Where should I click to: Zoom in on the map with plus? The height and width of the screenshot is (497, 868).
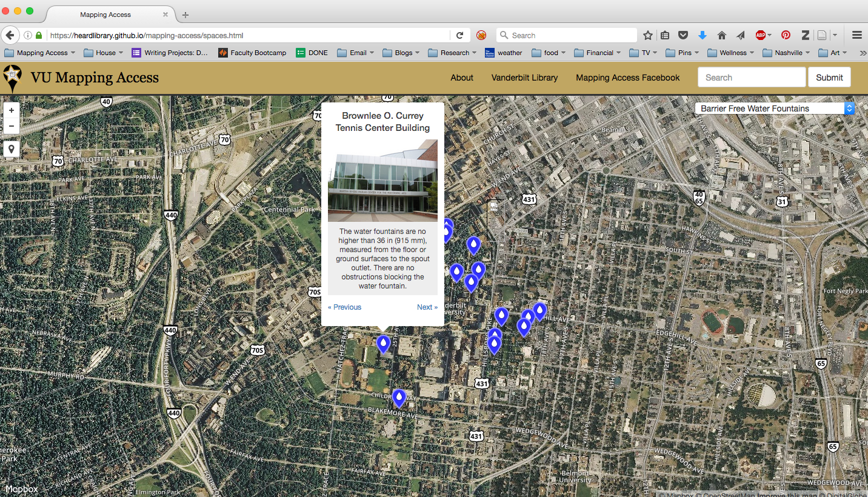[x=12, y=110]
